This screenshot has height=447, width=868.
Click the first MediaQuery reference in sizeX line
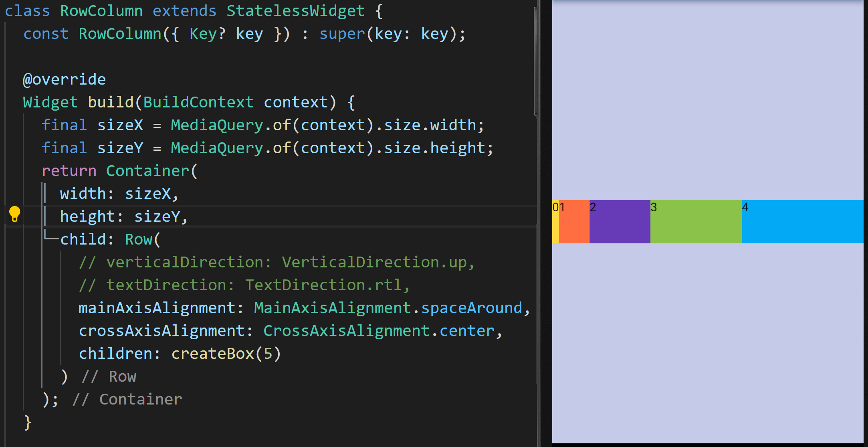pyautogui.click(x=217, y=125)
